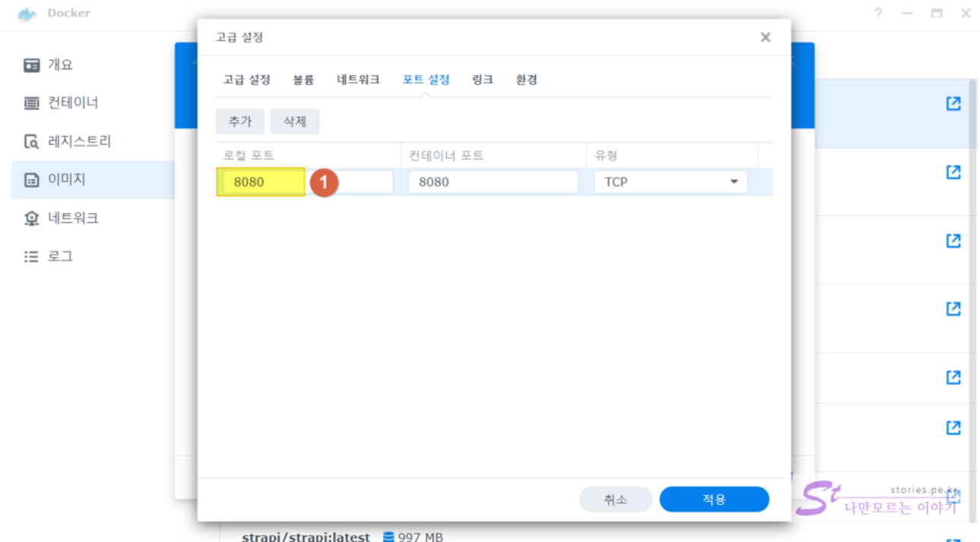Click the 이미지 image sidebar icon

31,180
